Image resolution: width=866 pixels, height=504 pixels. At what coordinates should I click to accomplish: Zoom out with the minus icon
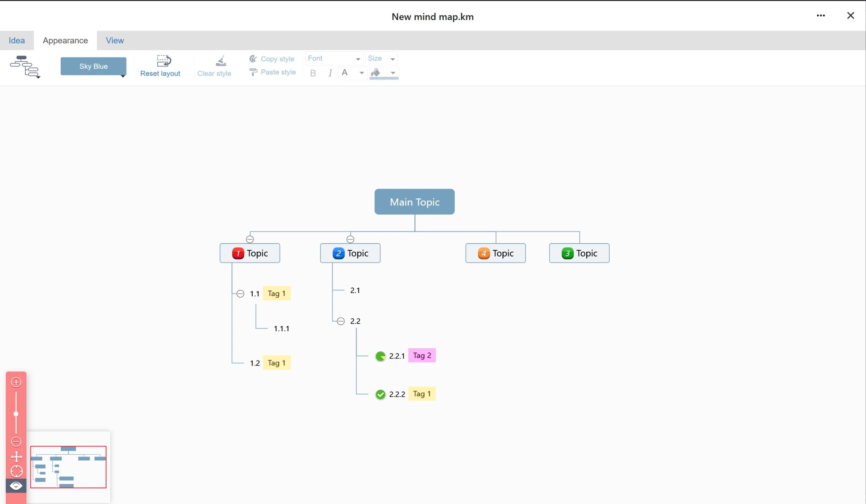(16, 442)
